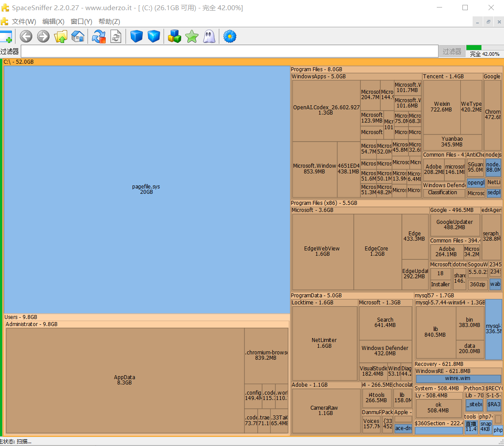Toggle the green star tagged files icon

coord(192,36)
